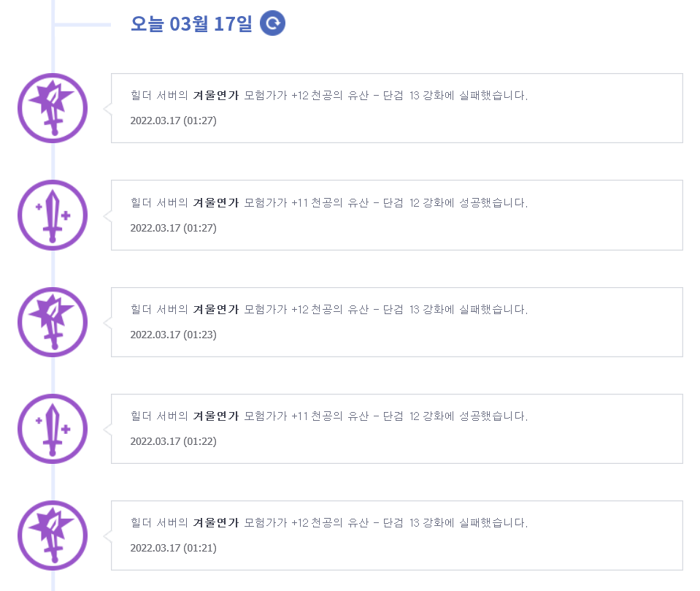Click the sword success icon for 01:27 entry
Image resolution: width=700 pixels, height=591 pixels.
coord(53,216)
